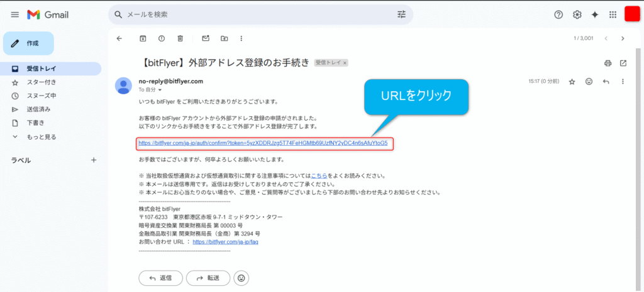Image resolution: width=644 pixels, height=292 pixels.
Task: Select 受信トレイ in the sidebar
Action: point(50,69)
